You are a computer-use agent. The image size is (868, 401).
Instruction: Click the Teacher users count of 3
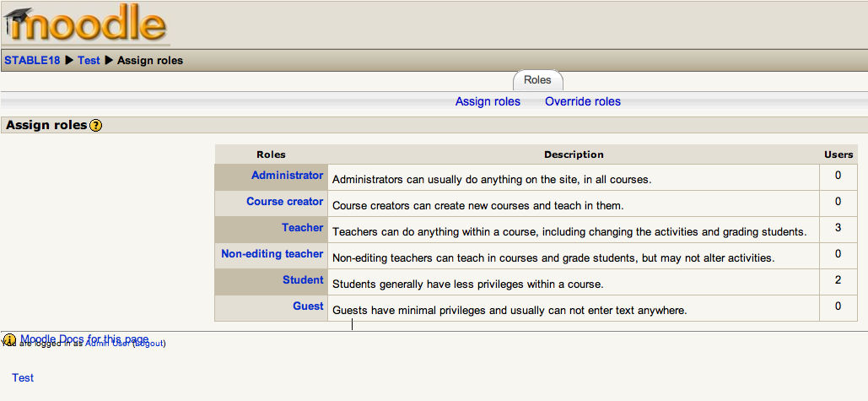pyautogui.click(x=838, y=228)
